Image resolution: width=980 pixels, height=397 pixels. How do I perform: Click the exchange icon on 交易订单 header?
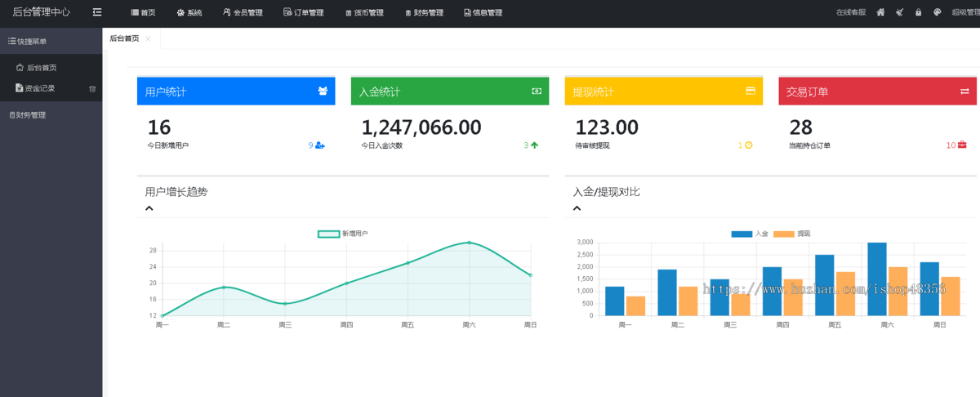coord(964,91)
